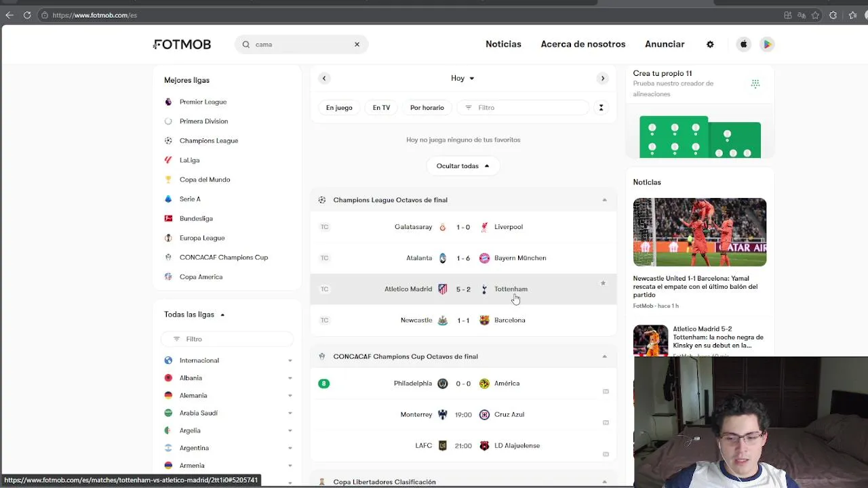Select Bundesliga league

tap(196, 218)
